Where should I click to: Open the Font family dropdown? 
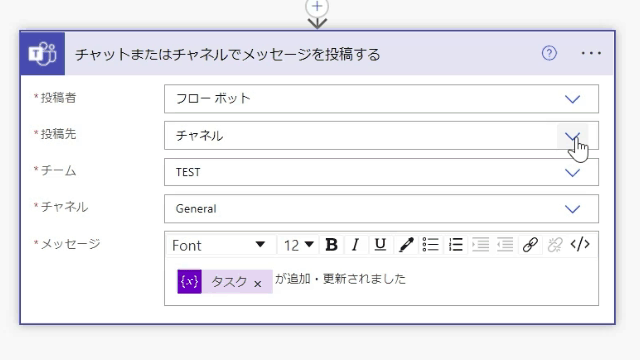tap(220, 245)
